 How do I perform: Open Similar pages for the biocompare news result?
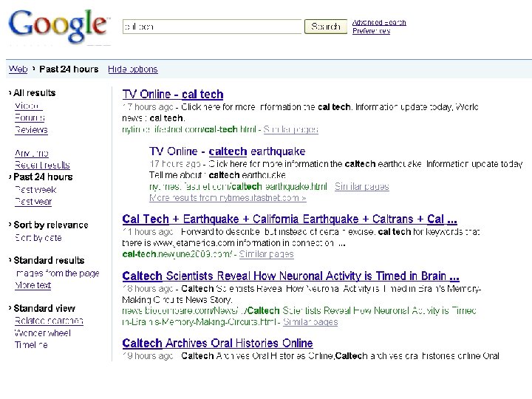[x=310, y=322]
